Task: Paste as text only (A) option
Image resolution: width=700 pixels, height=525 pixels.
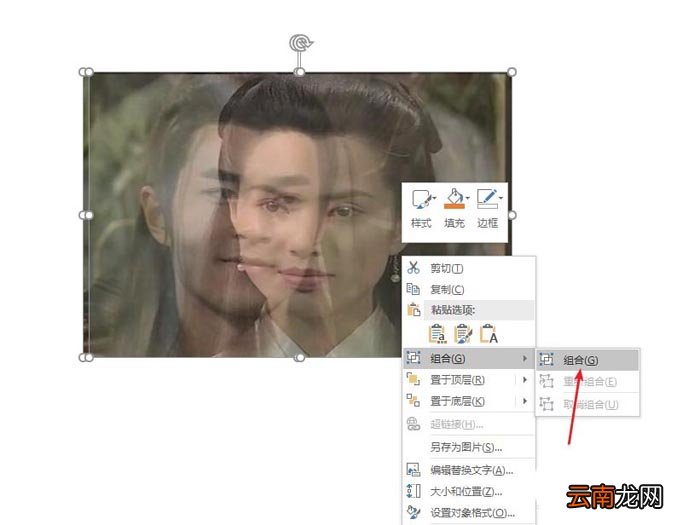Action: point(489,333)
